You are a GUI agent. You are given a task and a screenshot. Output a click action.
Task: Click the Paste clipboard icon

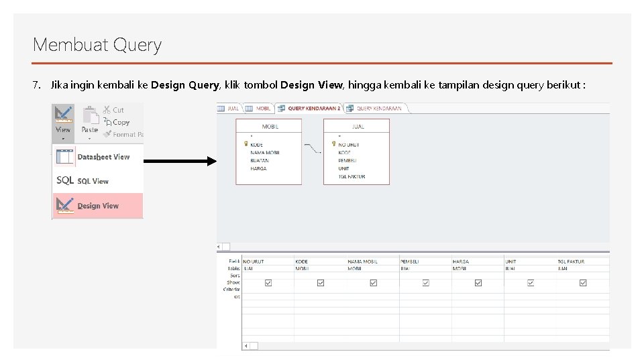click(91, 115)
